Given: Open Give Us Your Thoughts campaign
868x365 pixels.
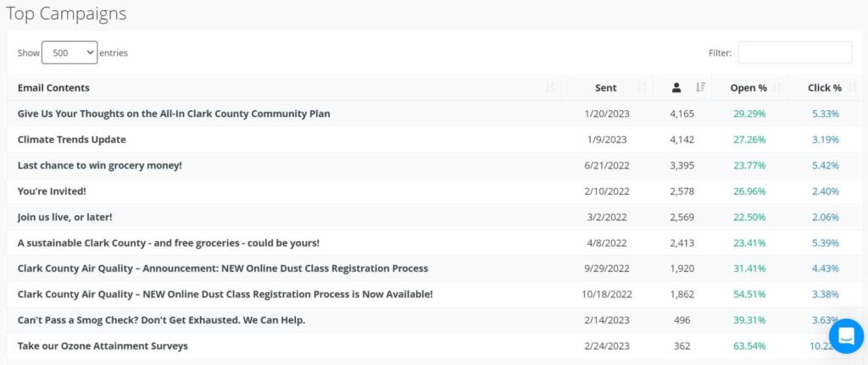Looking at the screenshot, I should [174, 113].
